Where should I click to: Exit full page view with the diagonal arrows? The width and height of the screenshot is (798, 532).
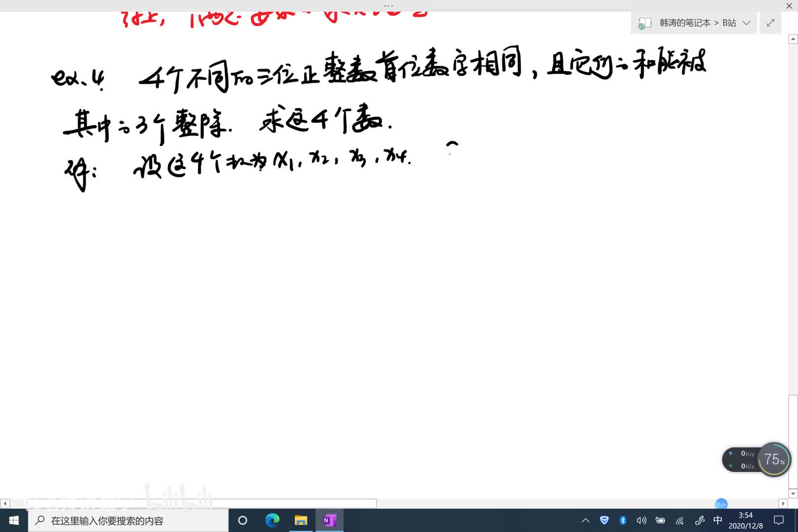770,23
